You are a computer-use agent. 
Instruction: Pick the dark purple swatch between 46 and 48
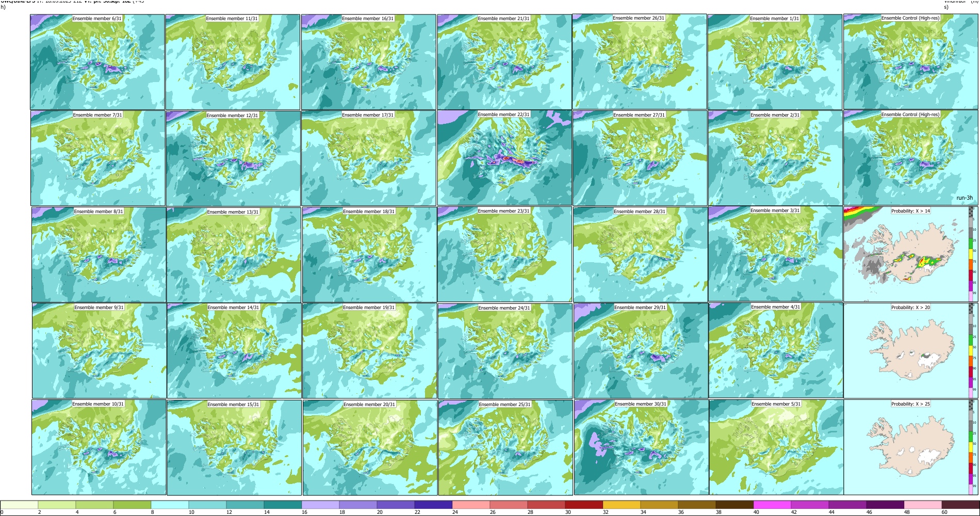coord(885,505)
